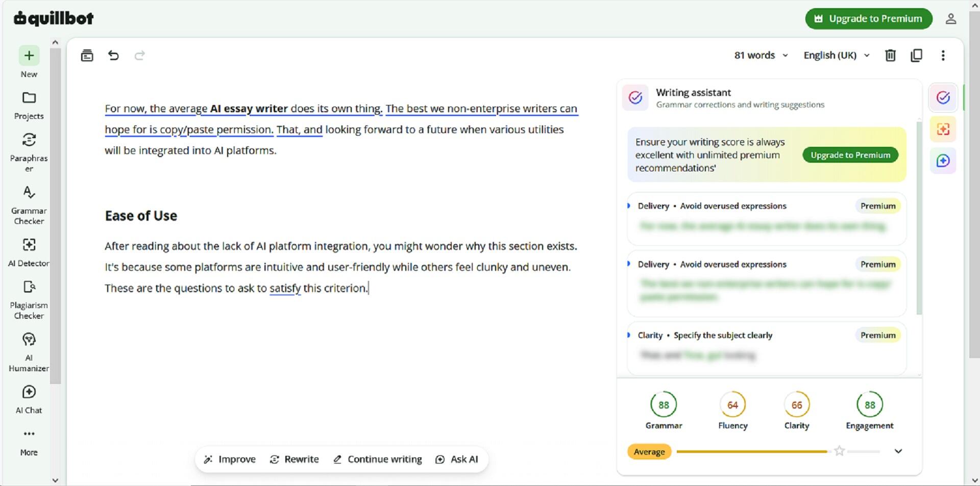Open the Grammar Checker tool
The image size is (980, 486).
point(29,205)
